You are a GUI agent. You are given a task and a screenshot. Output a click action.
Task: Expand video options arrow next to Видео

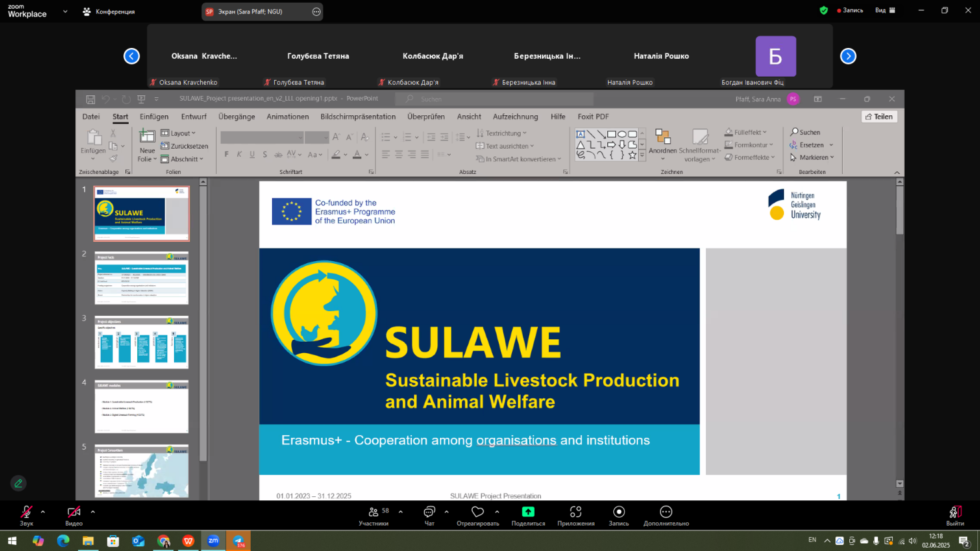(93, 512)
